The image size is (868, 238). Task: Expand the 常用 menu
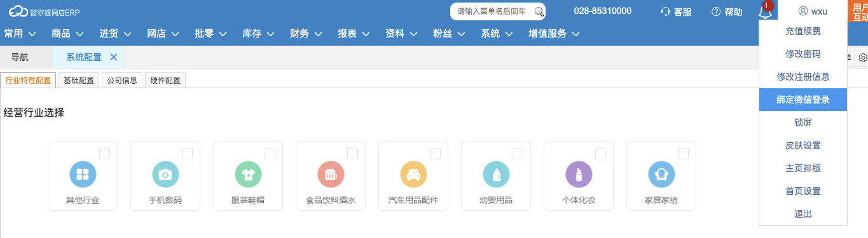(20, 34)
